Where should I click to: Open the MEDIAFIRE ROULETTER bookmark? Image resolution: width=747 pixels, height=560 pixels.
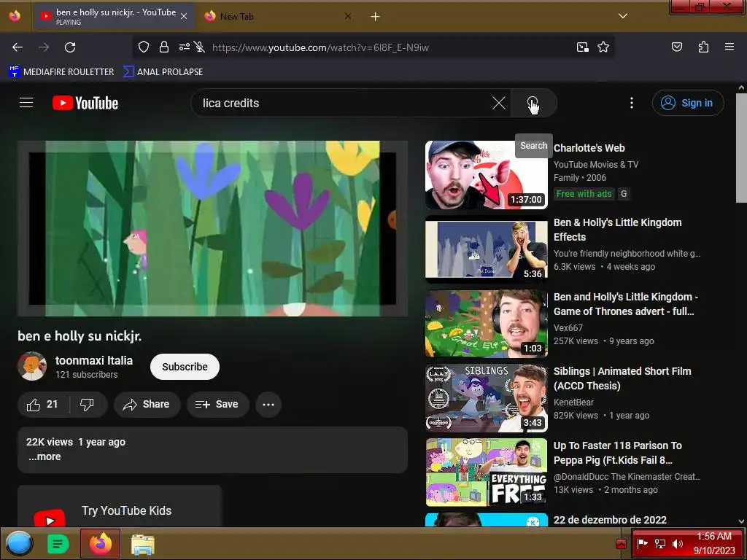[x=61, y=72]
